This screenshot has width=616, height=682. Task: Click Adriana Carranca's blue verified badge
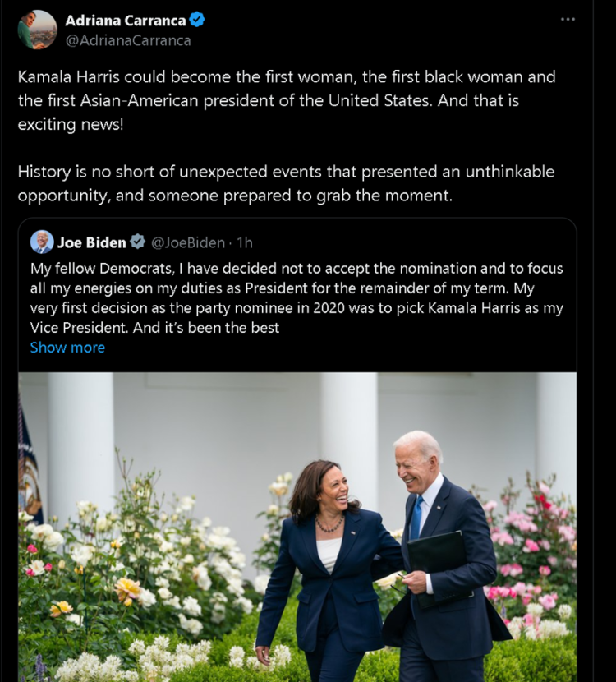(197, 21)
